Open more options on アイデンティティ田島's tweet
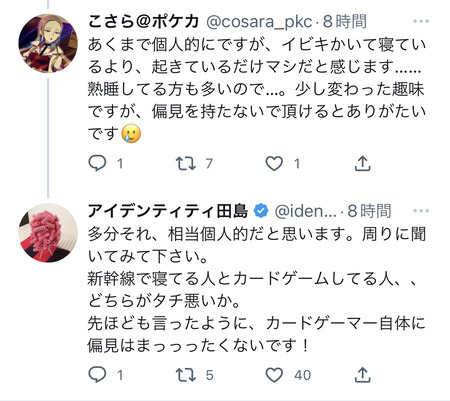Viewport: 450px width, 401px height. [421, 211]
